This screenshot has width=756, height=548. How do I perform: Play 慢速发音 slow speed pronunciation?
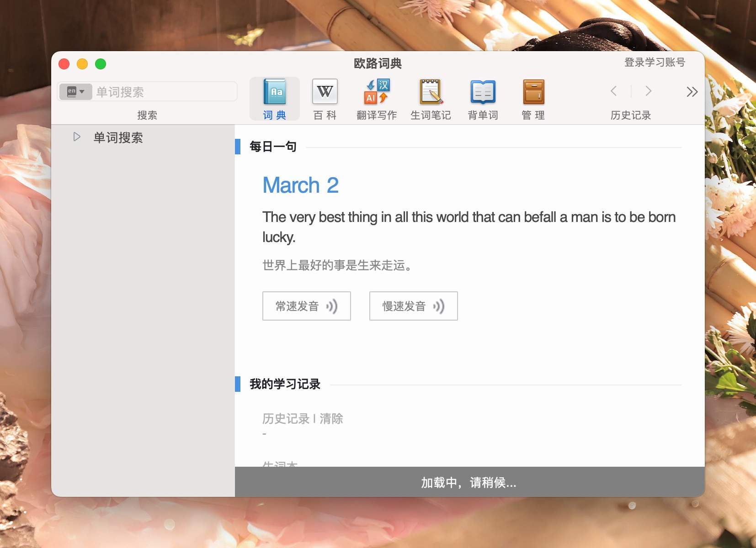click(x=413, y=306)
